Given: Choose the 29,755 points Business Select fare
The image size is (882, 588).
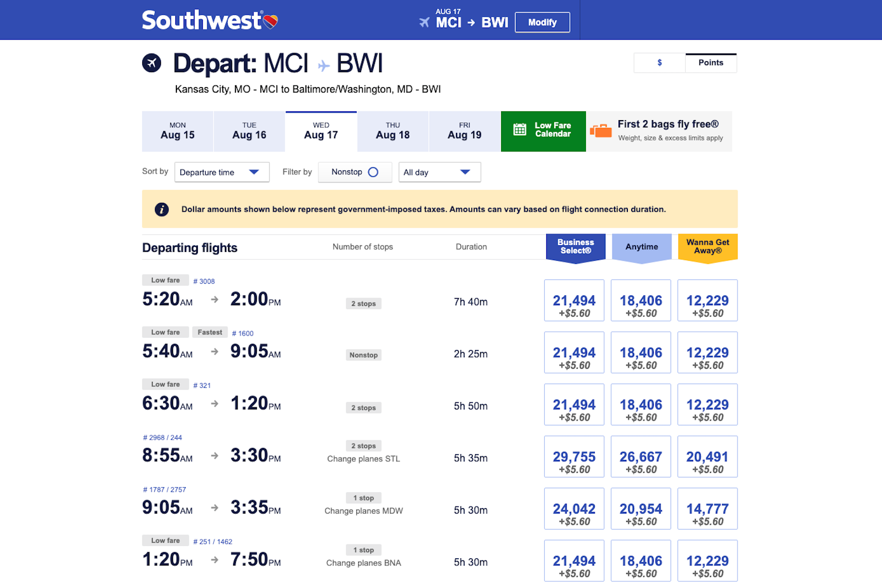Looking at the screenshot, I should [574, 457].
